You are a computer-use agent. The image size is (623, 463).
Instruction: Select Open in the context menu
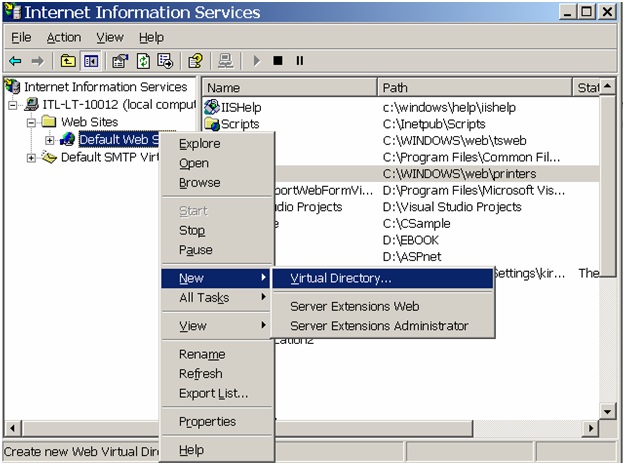tap(217, 163)
